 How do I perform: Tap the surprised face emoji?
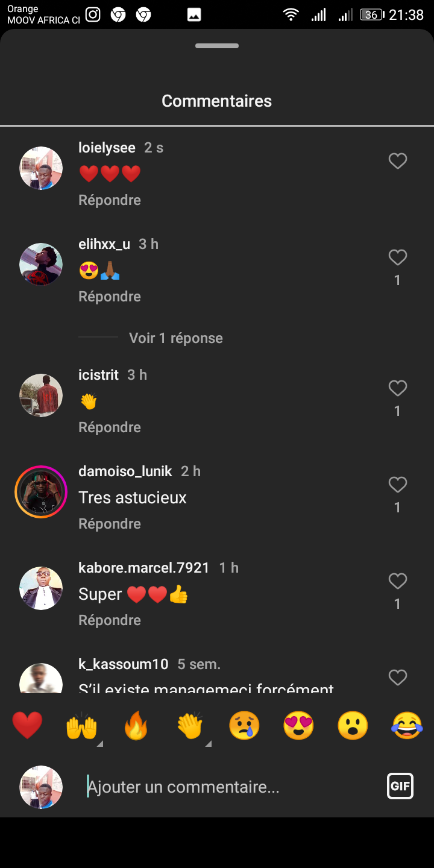point(353,725)
